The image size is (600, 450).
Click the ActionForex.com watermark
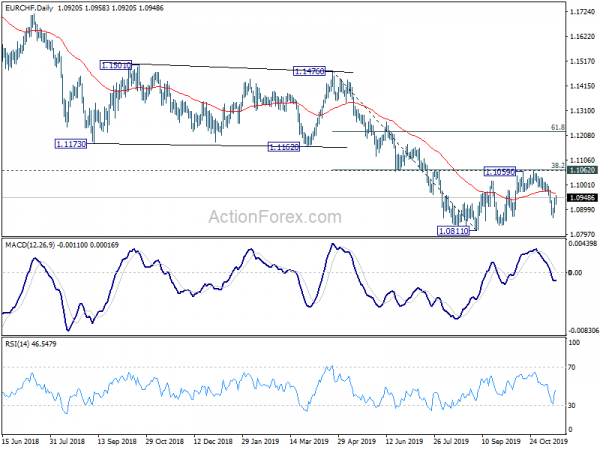275,217
